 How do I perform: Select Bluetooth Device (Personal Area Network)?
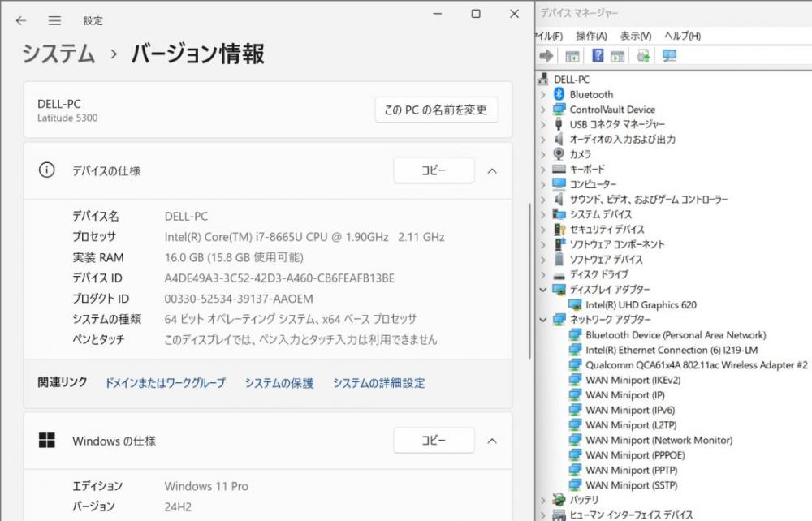pyautogui.click(x=676, y=334)
